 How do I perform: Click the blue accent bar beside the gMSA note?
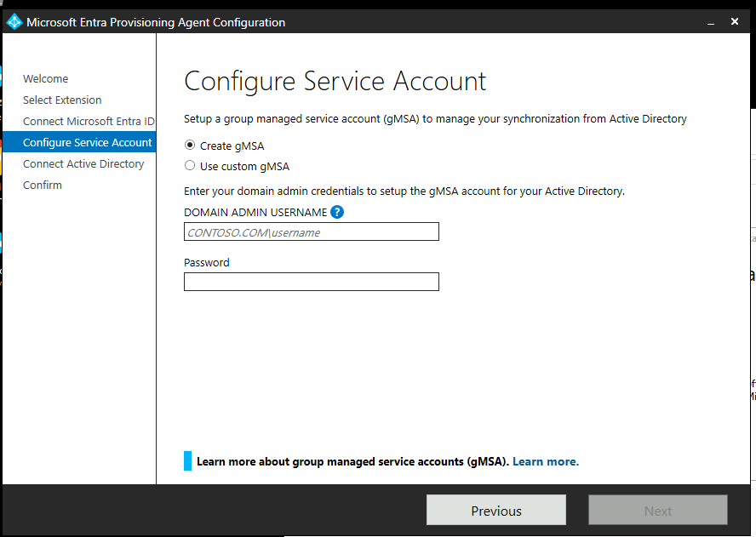pos(186,460)
